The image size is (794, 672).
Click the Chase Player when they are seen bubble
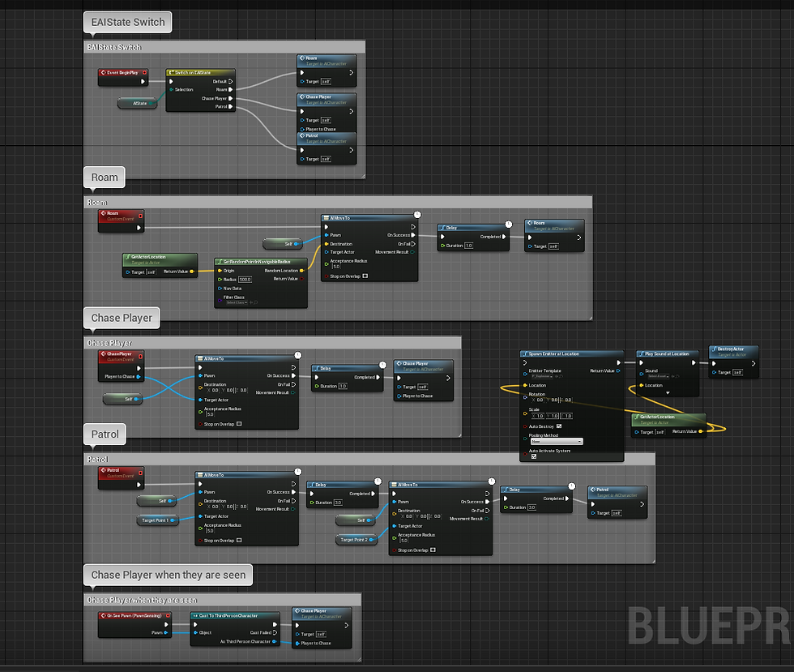click(169, 575)
